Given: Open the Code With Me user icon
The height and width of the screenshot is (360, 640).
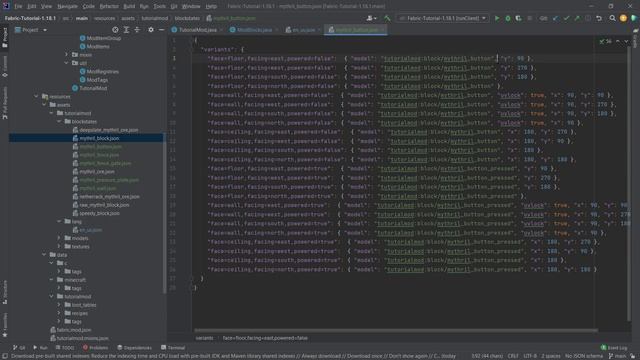Looking at the screenshot, I should 371,18.
